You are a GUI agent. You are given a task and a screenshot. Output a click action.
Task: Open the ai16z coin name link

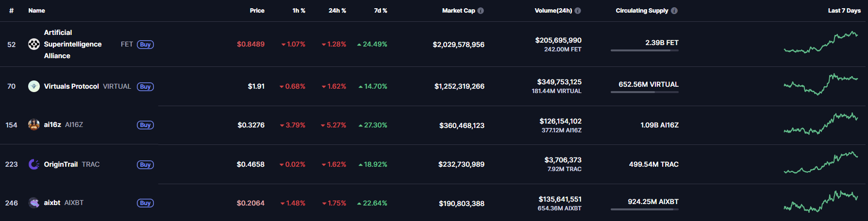[x=52, y=125]
